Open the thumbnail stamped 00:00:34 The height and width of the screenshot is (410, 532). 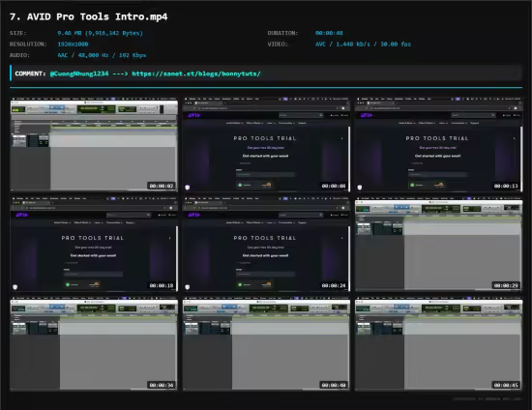point(94,344)
